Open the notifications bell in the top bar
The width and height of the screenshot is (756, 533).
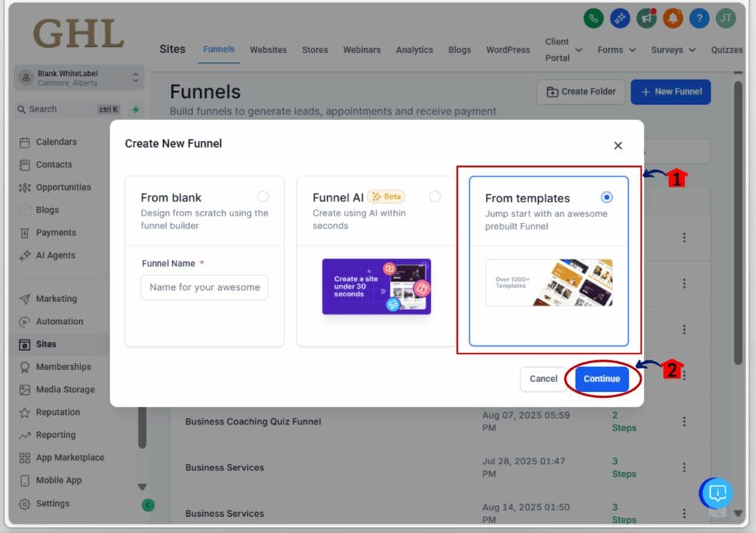pos(673,18)
